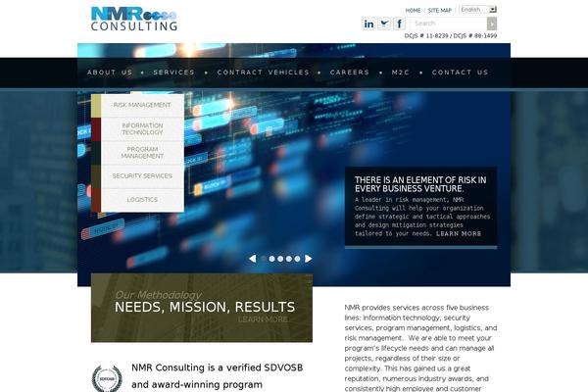Open the SERVICES menu

(174, 72)
